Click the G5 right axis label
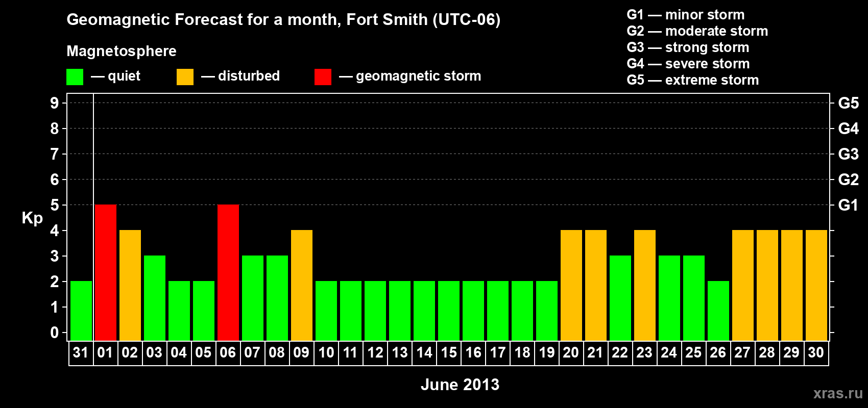Image resolution: width=868 pixels, height=408 pixels. tap(849, 103)
